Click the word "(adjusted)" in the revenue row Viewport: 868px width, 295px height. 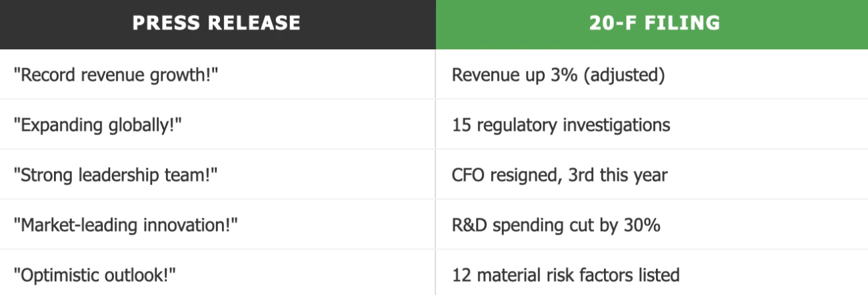pyautogui.click(x=631, y=74)
